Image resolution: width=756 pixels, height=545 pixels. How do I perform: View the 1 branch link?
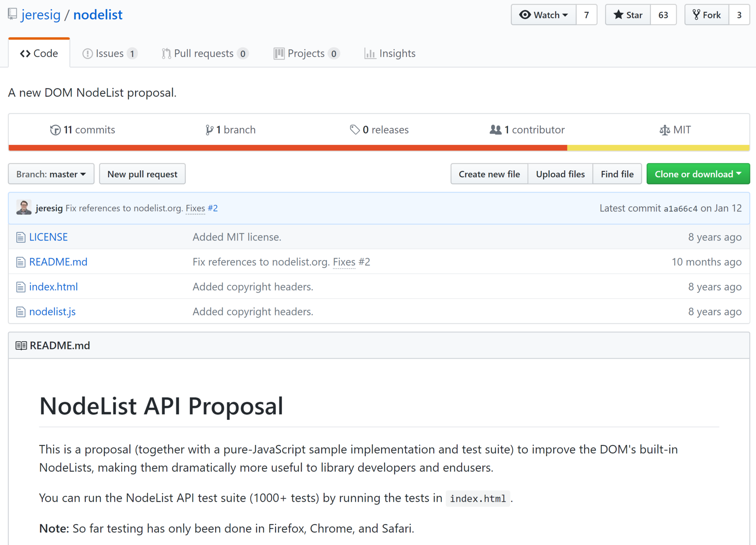coord(230,130)
